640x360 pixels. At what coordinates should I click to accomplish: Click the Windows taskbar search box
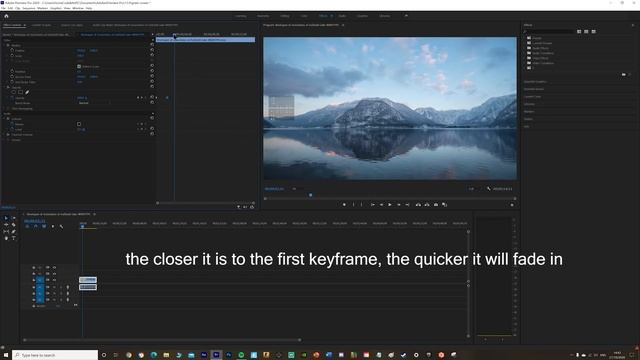click(55, 355)
